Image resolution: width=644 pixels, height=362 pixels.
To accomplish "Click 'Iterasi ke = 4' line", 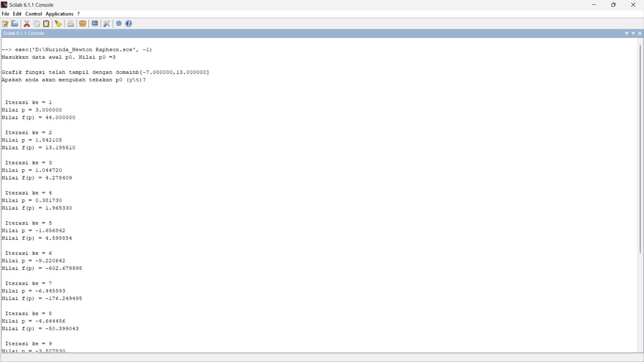I will pos(29,193).
